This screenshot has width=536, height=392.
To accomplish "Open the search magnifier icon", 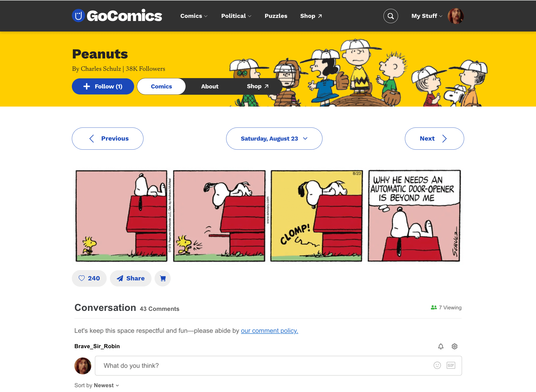I will point(391,16).
